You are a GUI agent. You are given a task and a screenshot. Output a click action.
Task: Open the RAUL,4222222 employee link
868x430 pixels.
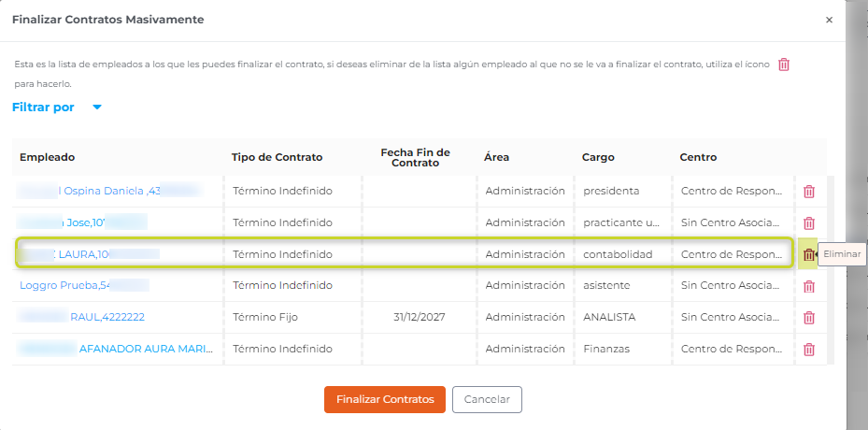pyautogui.click(x=107, y=317)
